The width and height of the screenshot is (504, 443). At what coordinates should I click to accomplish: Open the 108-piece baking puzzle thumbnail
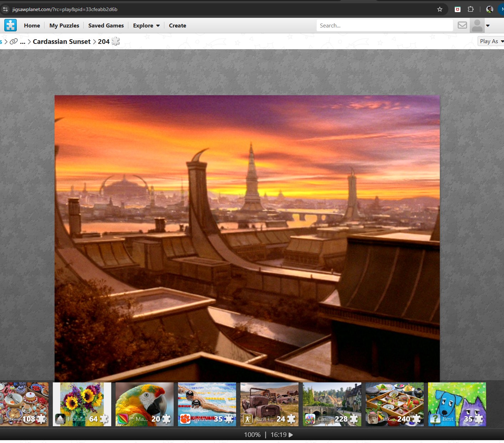tap(24, 404)
